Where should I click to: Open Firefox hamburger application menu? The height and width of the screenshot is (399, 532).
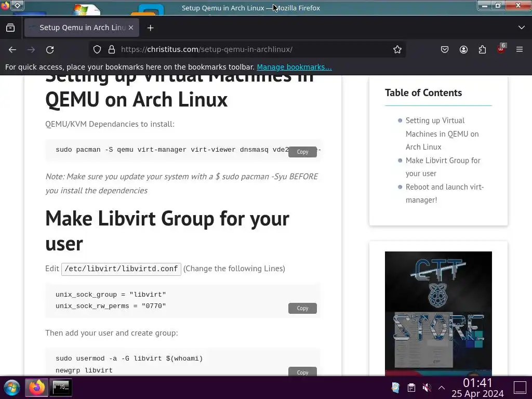[520, 49]
